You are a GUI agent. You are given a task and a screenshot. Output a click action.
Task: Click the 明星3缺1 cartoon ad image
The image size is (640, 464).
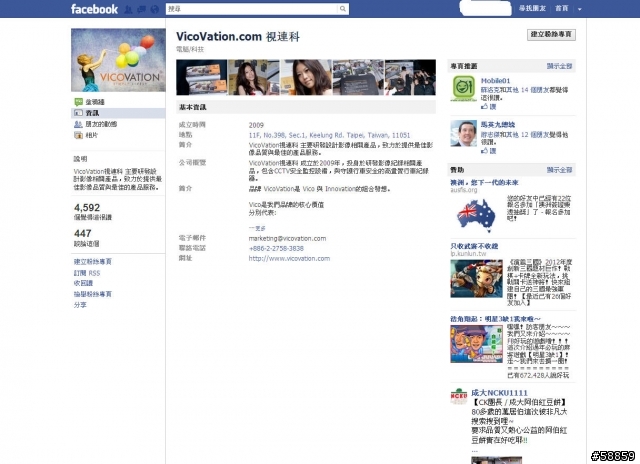(476, 344)
